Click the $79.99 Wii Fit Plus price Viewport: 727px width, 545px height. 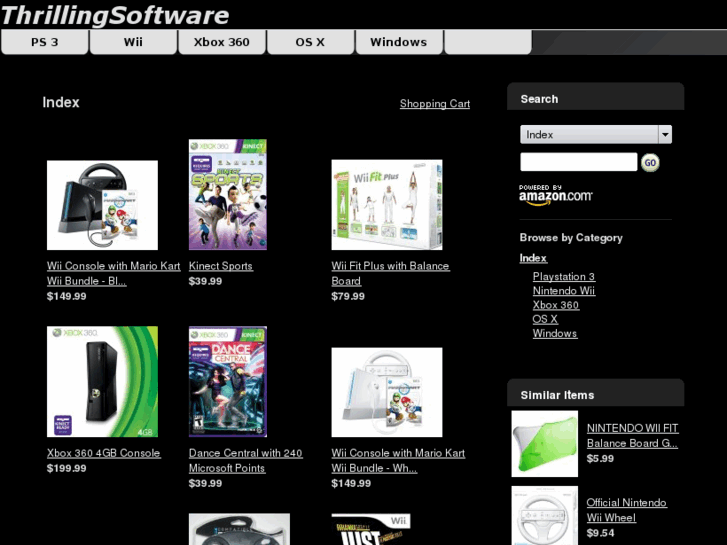(348, 296)
